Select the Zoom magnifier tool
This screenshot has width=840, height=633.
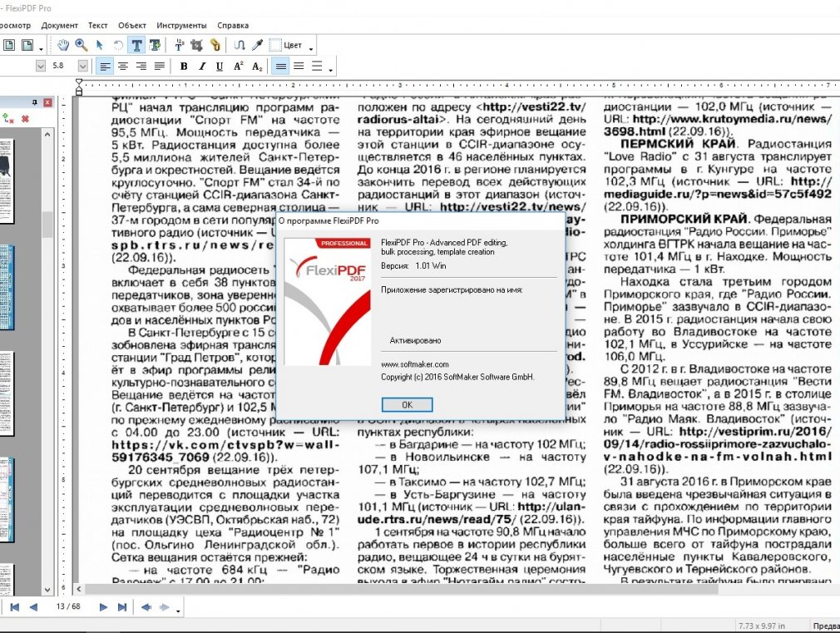[82, 45]
